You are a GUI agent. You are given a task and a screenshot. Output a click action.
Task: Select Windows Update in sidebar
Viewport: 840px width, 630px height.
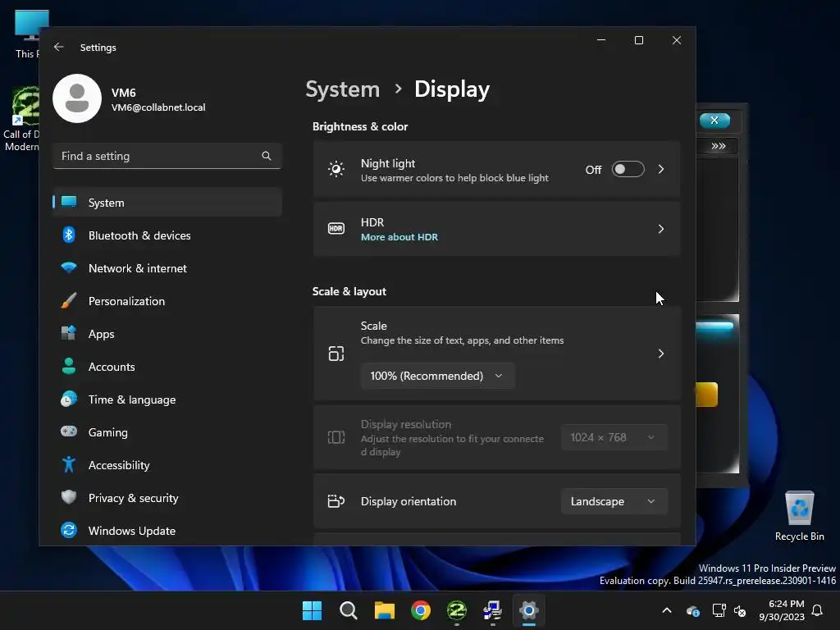pos(167,531)
